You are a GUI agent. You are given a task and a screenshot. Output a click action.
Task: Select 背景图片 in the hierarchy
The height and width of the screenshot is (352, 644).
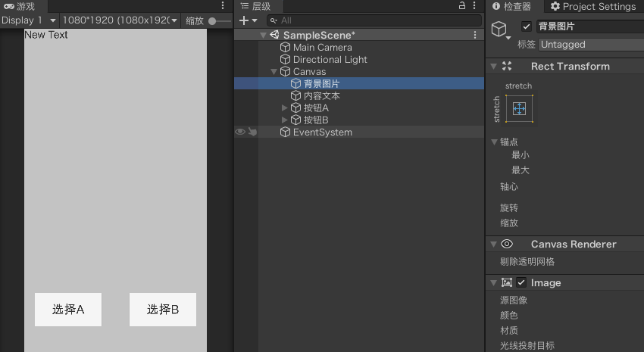click(x=321, y=84)
